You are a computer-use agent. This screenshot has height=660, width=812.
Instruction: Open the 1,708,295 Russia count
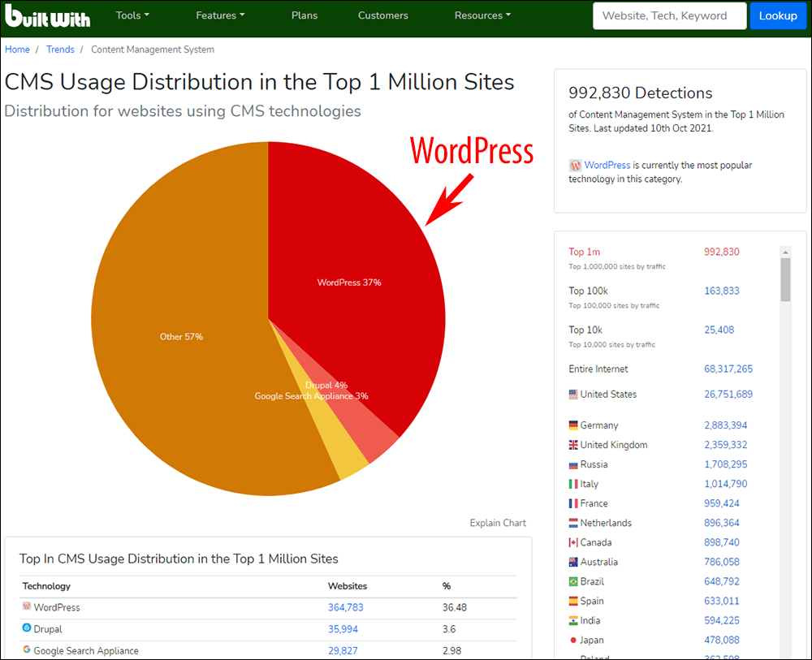(725, 465)
